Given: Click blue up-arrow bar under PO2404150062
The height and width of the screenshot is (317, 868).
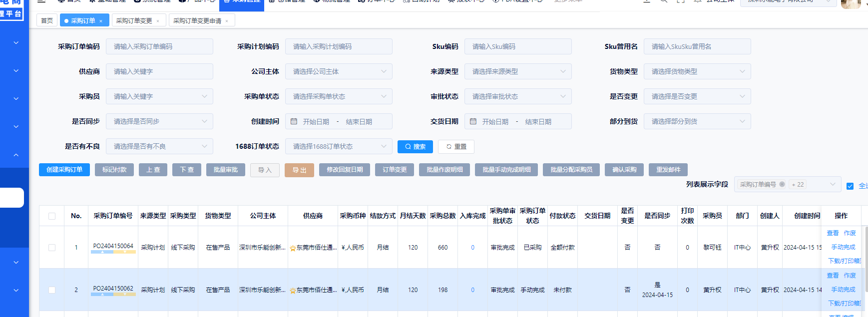Looking at the screenshot, I should point(102,295).
